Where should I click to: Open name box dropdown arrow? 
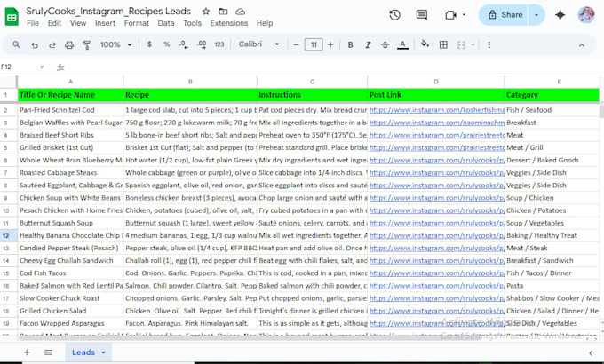click(x=42, y=67)
